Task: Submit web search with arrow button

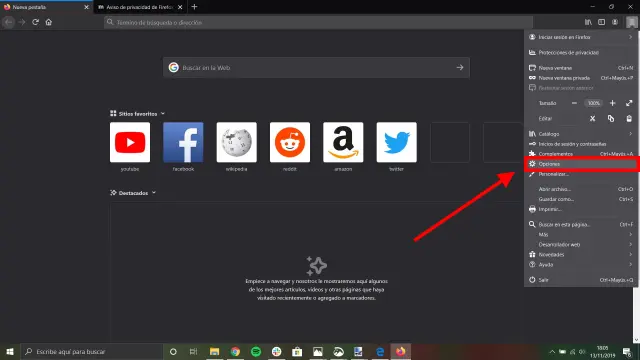Action: 460,67
